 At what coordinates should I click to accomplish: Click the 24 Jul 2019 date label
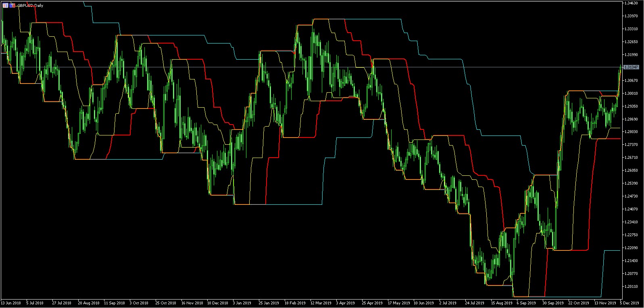point(475,303)
